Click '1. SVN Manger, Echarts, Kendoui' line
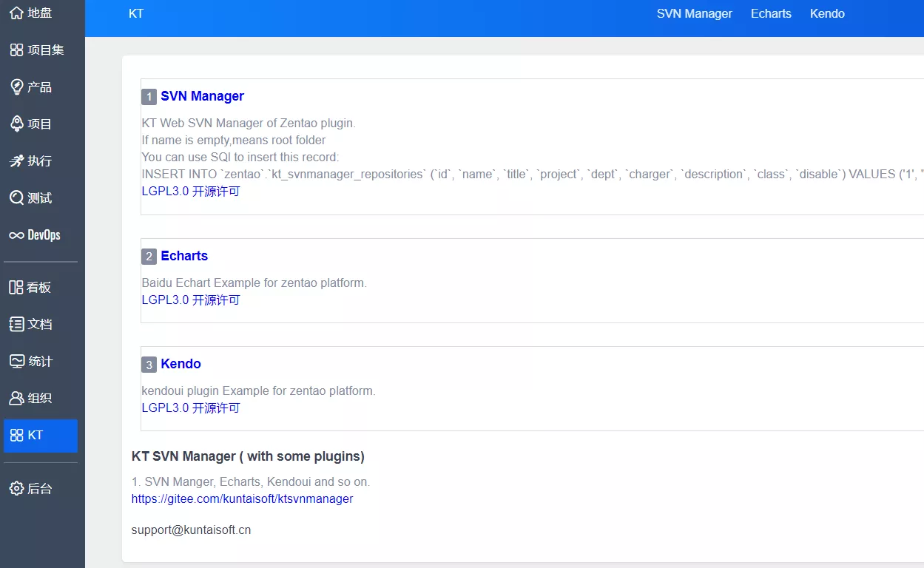Image resolution: width=924 pixels, height=568 pixels. point(250,482)
